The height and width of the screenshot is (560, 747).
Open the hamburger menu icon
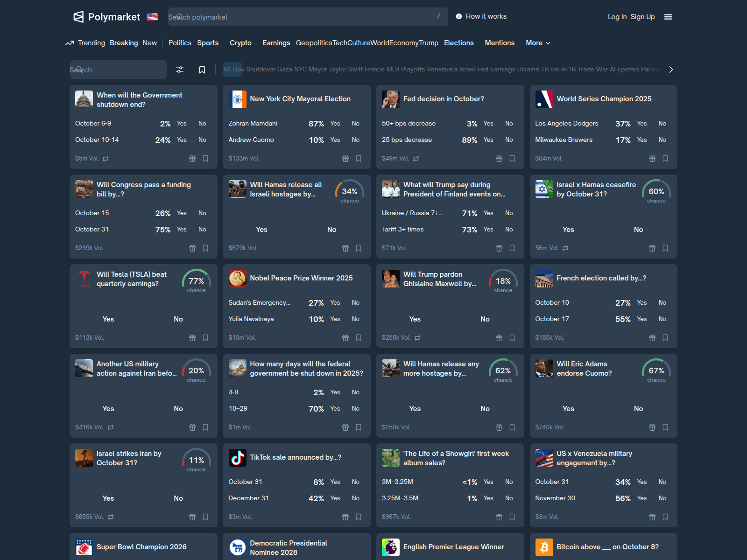click(x=668, y=17)
